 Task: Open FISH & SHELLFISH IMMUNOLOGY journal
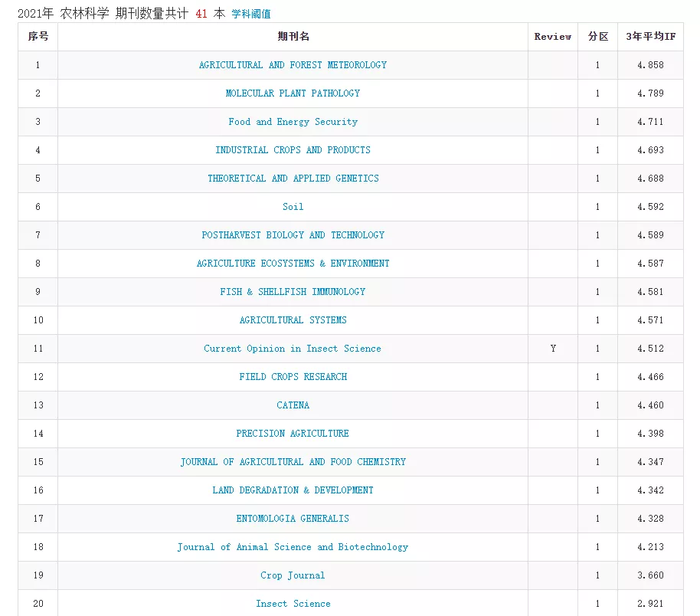(293, 292)
